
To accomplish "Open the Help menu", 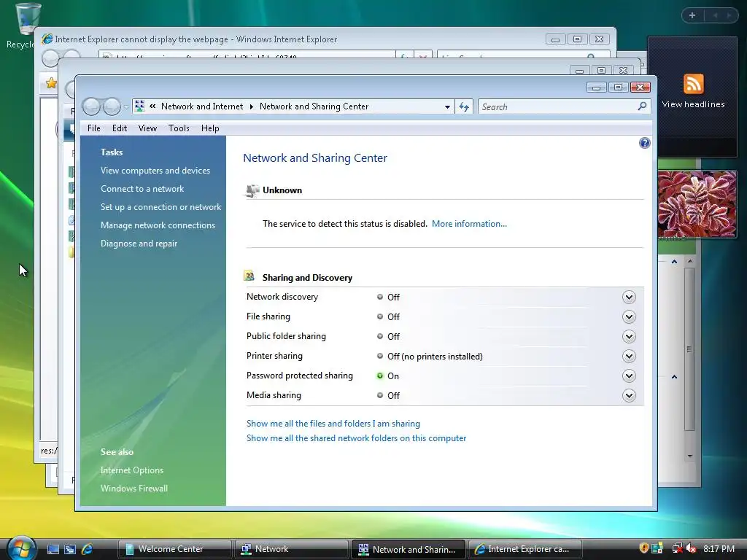I will 210,128.
